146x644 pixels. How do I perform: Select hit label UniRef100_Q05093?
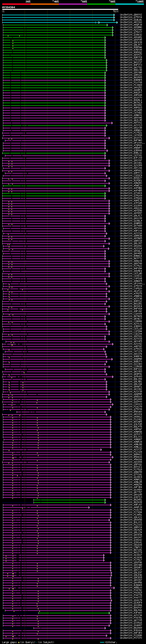[x=131, y=376]
